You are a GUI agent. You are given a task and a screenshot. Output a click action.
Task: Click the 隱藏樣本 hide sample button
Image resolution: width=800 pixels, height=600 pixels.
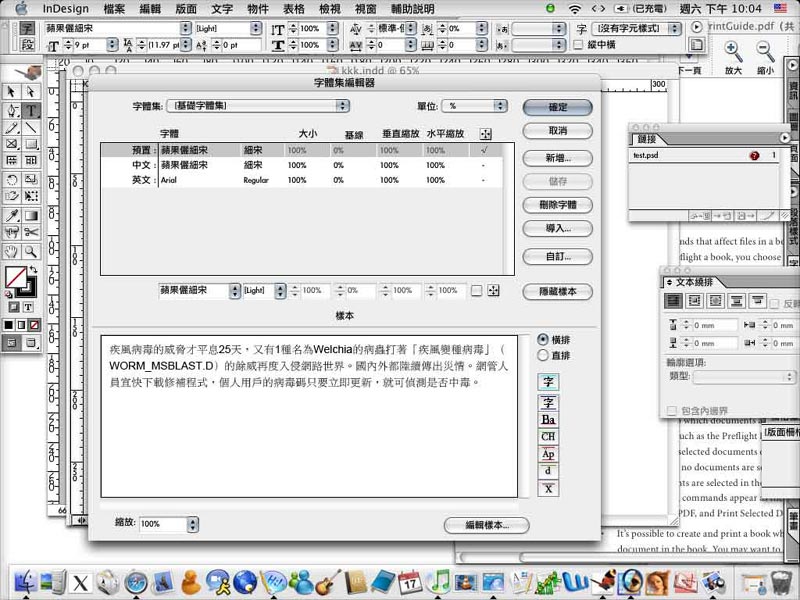click(x=557, y=292)
